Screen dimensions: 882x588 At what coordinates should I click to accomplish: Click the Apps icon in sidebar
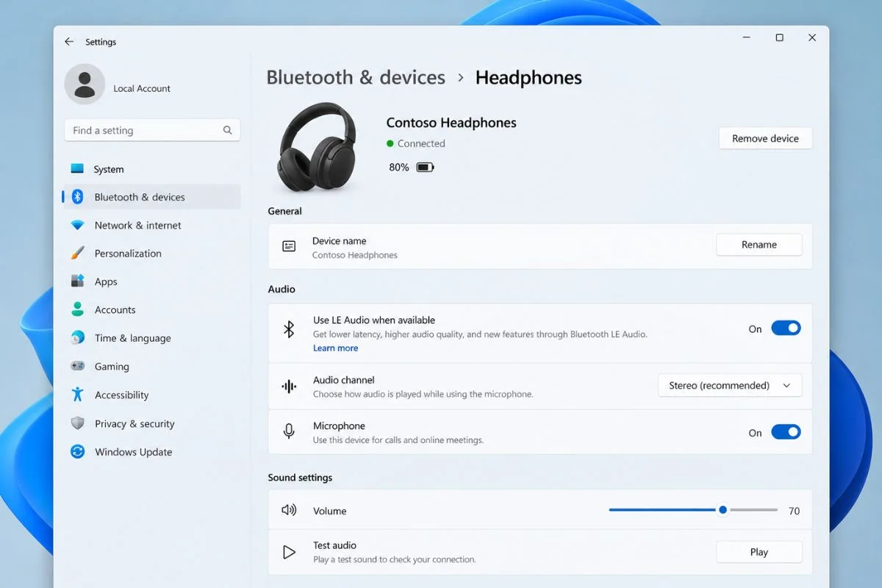(77, 282)
